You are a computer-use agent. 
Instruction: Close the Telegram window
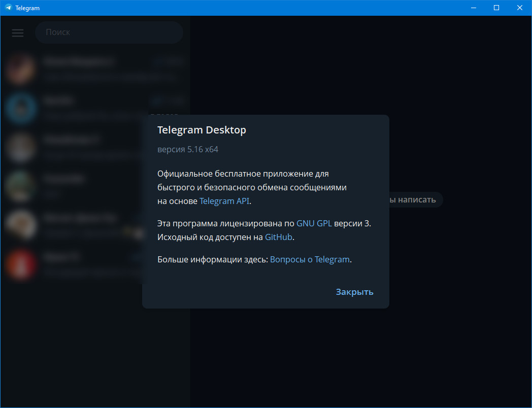tap(520, 8)
